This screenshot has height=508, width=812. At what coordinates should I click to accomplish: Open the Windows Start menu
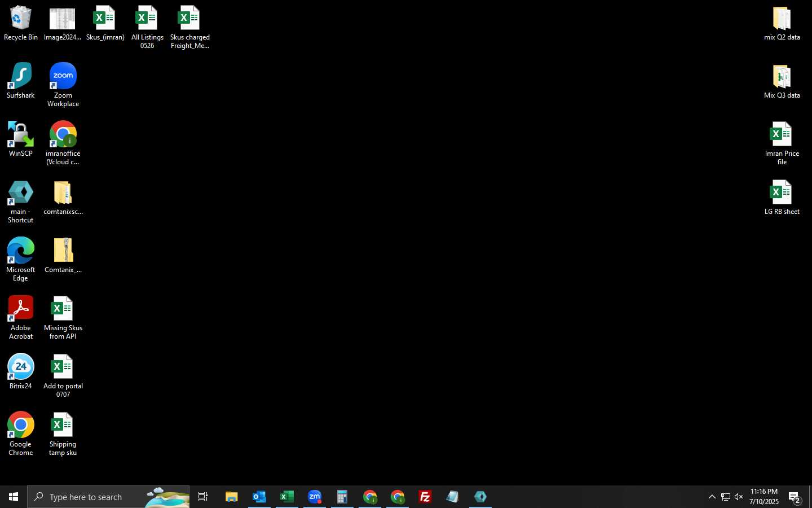tap(14, 497)
